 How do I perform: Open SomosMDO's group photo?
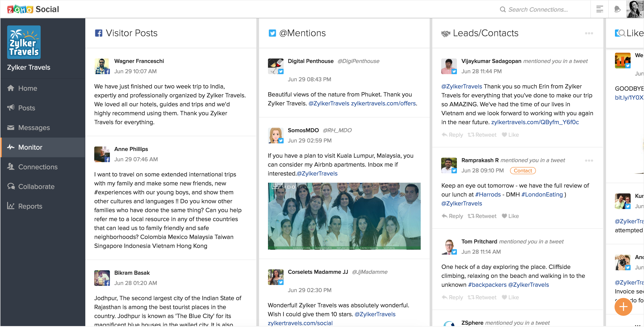[344, 216]
